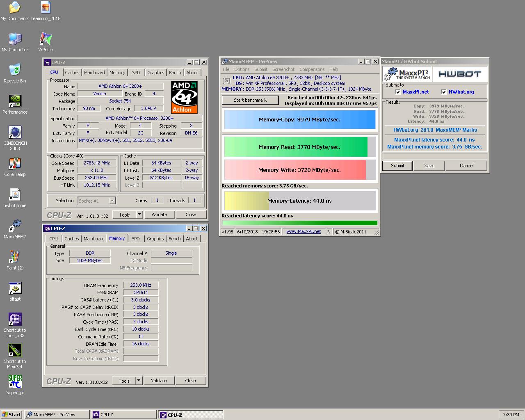This screenshot has width=525, height=420.
Task: Click DRAM Frequency 253.0 MHz value
Action: point(141,285)
